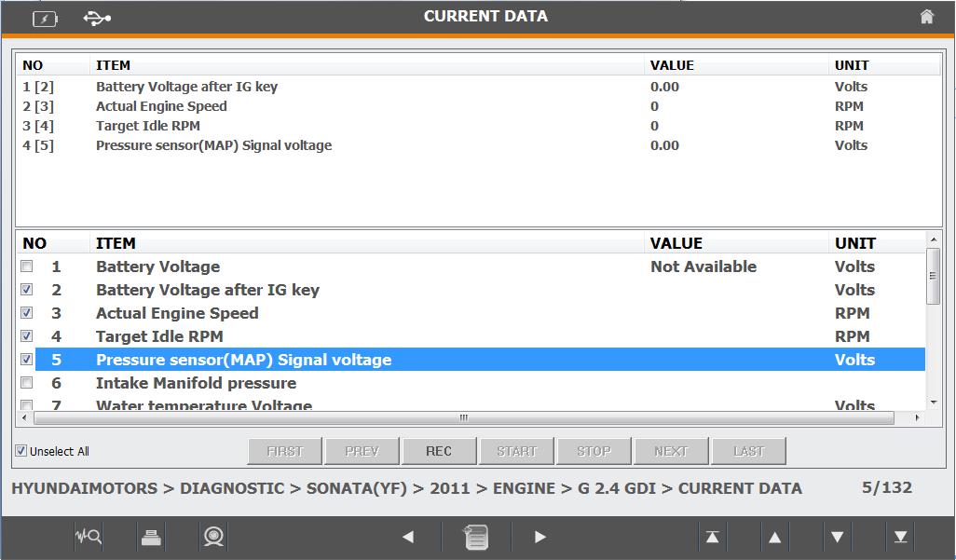Click the REC button

[439, 451]
